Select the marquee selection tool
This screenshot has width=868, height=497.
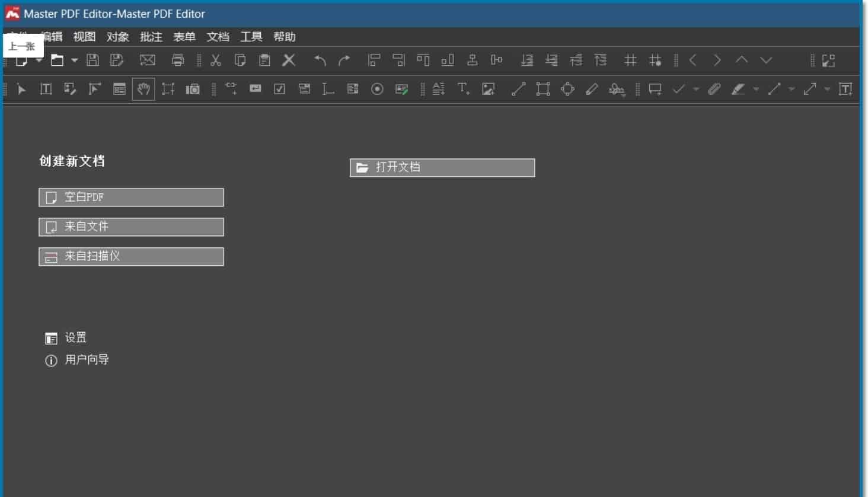[x=168, y=89]
